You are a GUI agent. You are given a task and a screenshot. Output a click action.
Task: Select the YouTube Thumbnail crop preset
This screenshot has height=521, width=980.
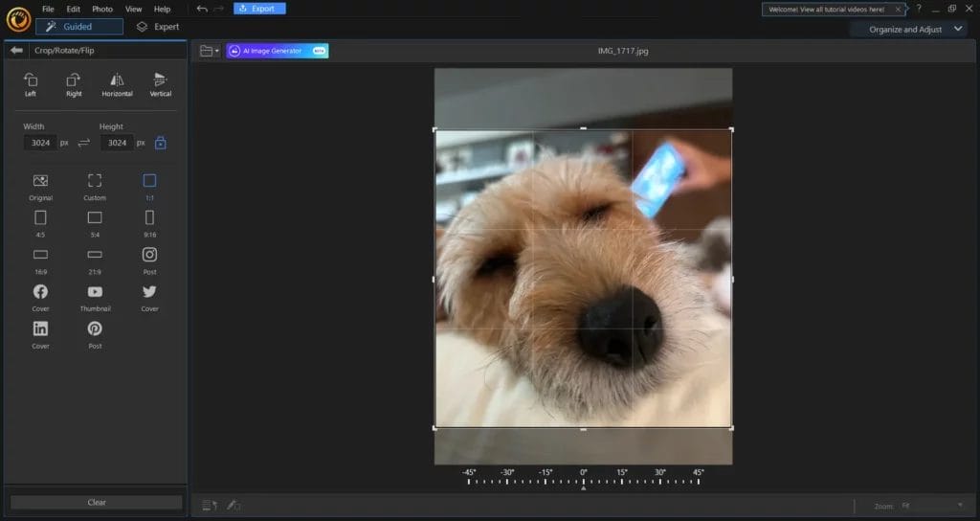95,298
